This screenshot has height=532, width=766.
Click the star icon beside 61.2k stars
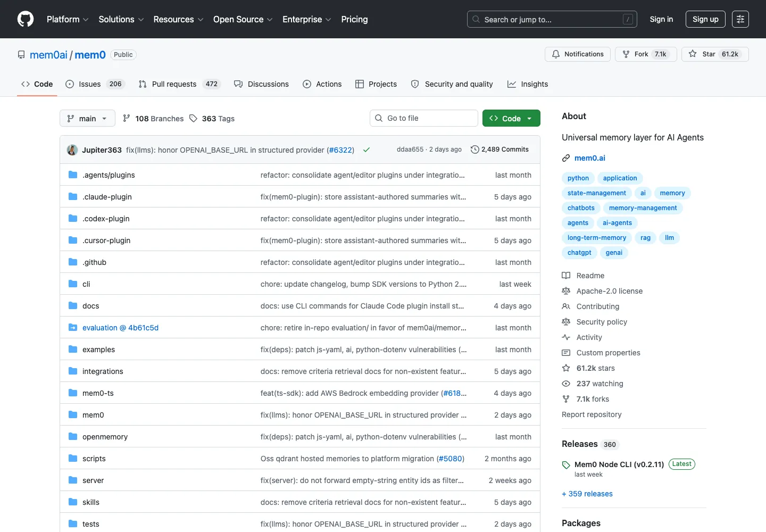[566, 368]
